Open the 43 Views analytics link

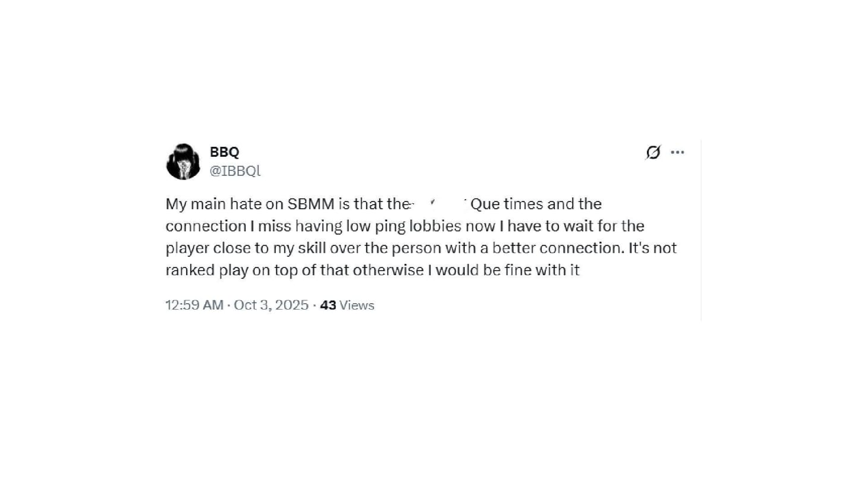[346, 305]
